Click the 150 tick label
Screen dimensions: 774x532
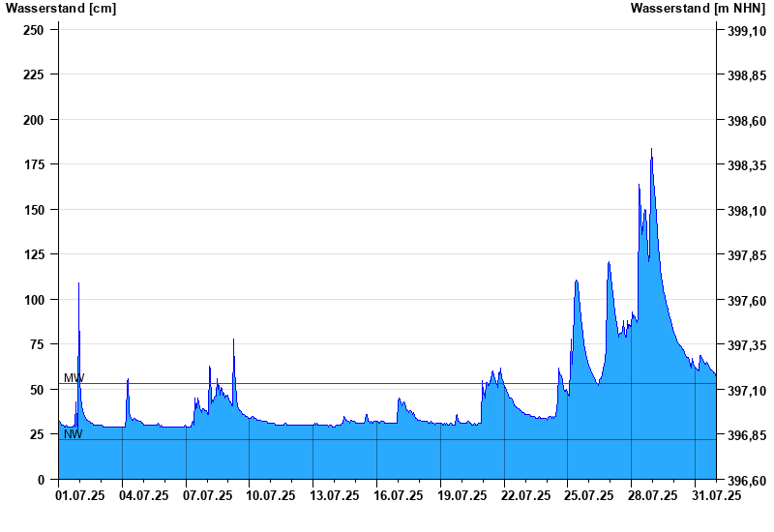tap(34, 210)
